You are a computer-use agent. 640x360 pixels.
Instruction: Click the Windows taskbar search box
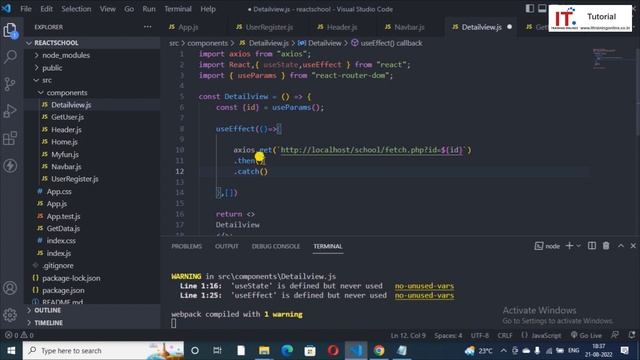pyautogui.click(x=103, y=350)
